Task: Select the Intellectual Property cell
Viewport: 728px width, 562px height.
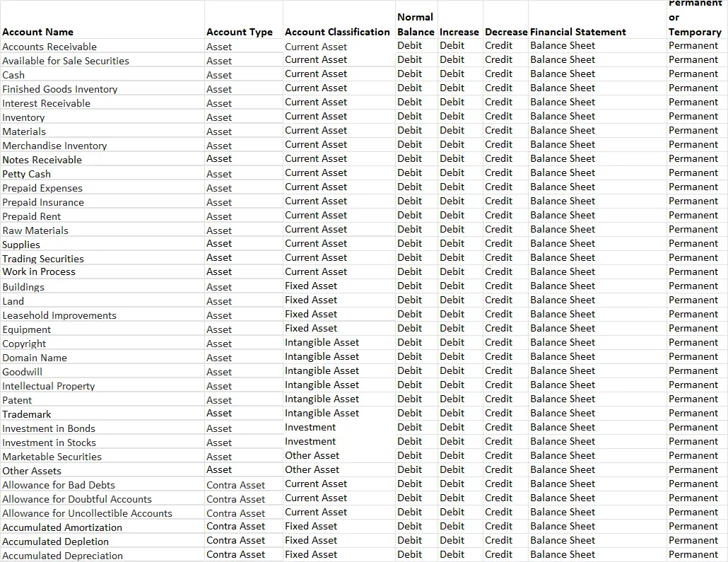Action: point(49,386)
